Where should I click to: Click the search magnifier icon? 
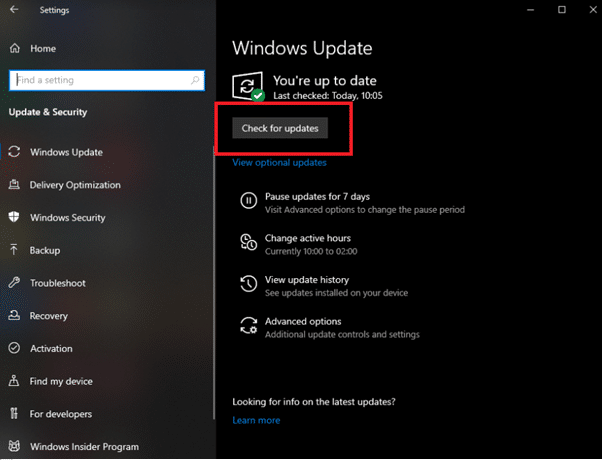click(195, 80)
